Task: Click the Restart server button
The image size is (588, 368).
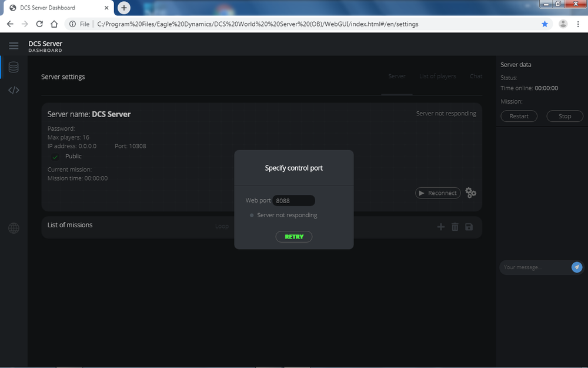Action: pyautogui.click(x=519, y=116)
